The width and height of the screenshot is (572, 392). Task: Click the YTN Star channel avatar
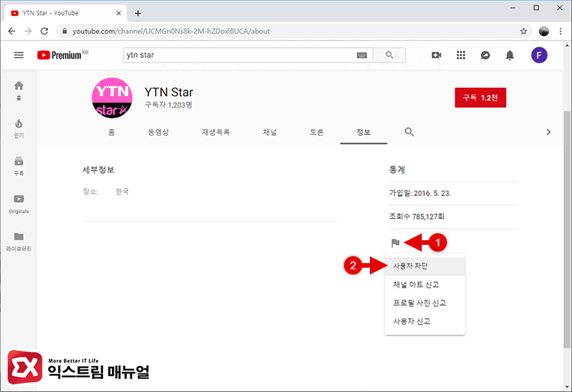tap(111, 98)
